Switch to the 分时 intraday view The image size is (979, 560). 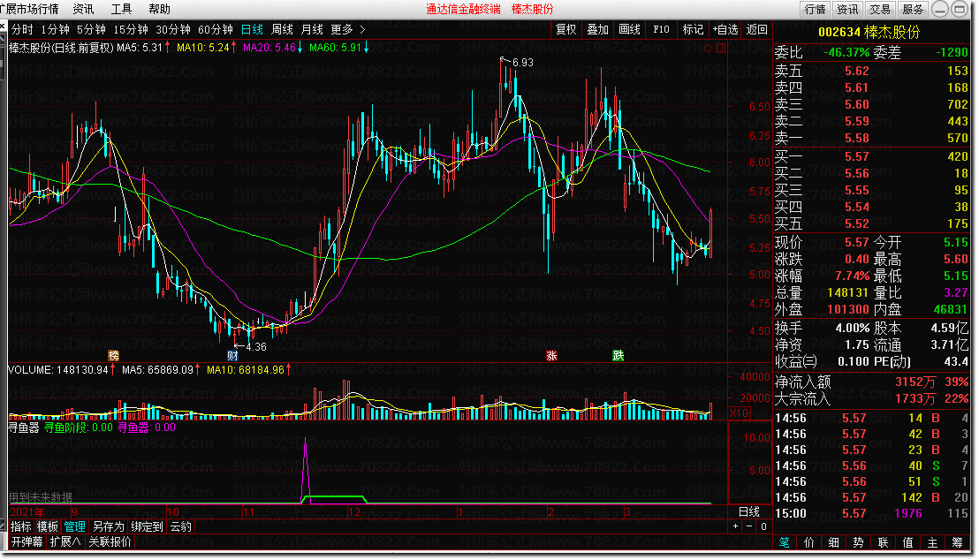[22, 29]
